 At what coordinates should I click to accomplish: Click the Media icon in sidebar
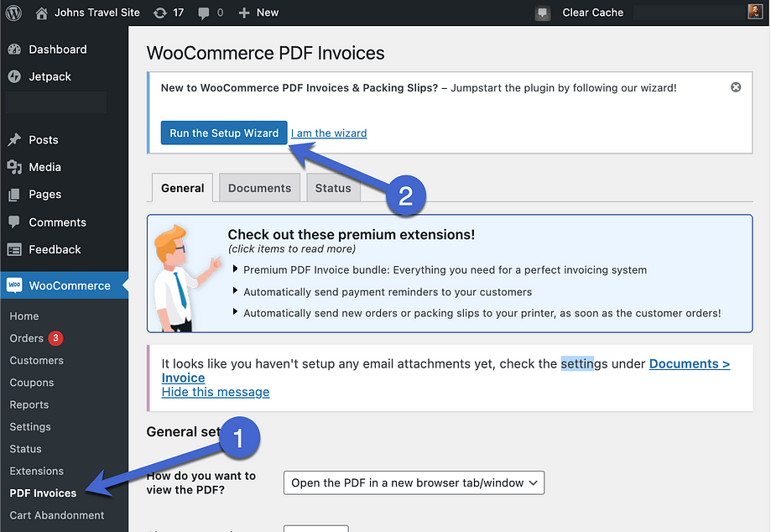point(14,167)
